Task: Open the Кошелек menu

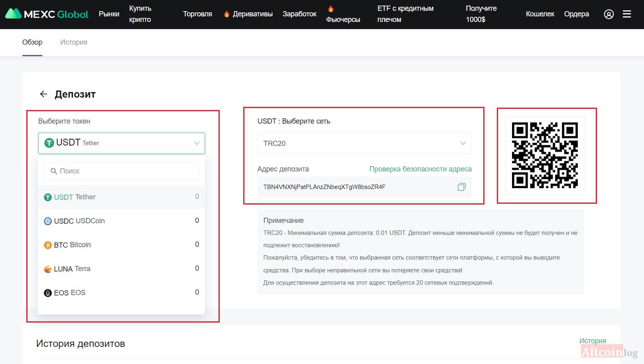Action: [x=540, y=14]
